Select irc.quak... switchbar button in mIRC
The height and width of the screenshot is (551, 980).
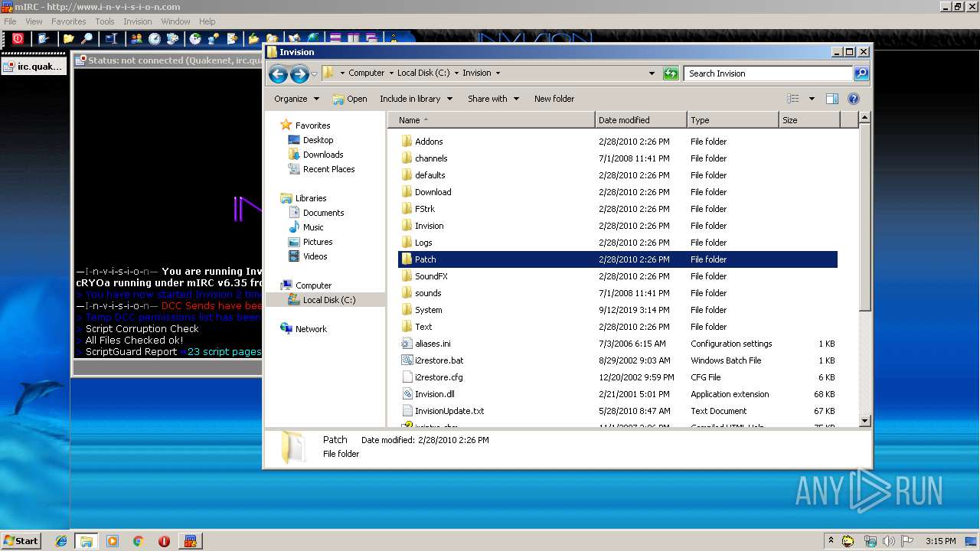(x=34, y=67)
